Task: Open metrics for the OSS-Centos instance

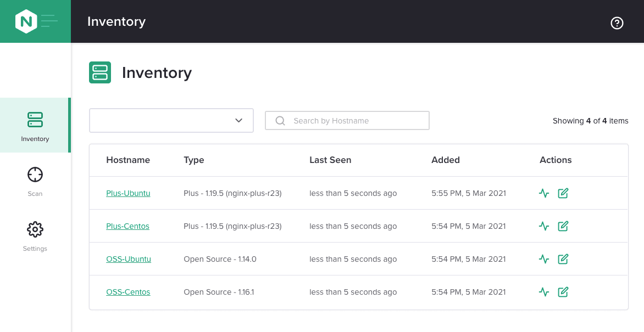Action: [x=544, y=292]
